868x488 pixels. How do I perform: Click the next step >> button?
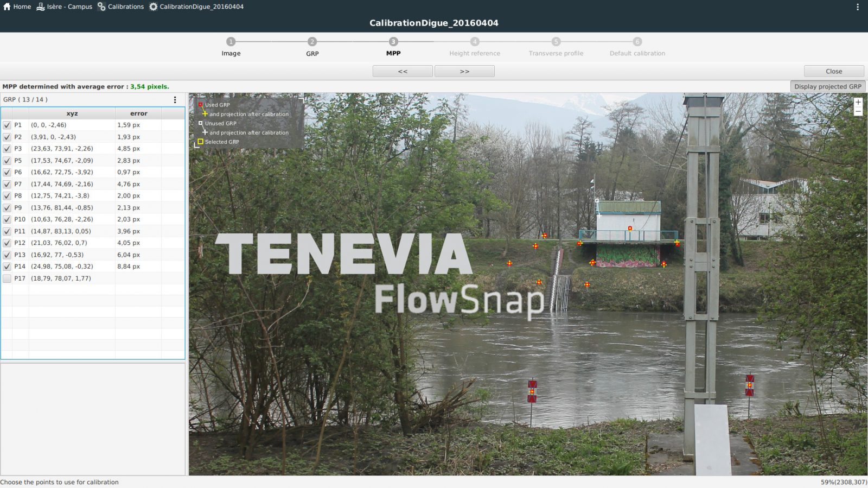click(x=464, y=71)
